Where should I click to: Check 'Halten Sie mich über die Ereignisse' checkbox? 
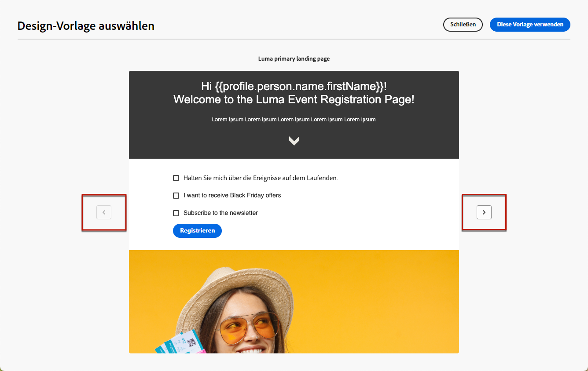pos(176,178)
